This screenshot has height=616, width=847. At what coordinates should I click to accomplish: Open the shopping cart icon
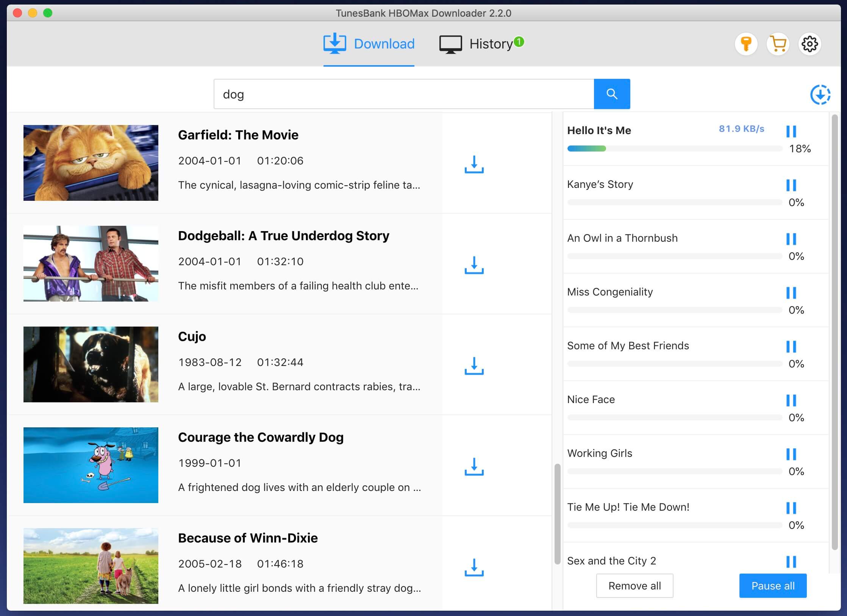[778, 44]
